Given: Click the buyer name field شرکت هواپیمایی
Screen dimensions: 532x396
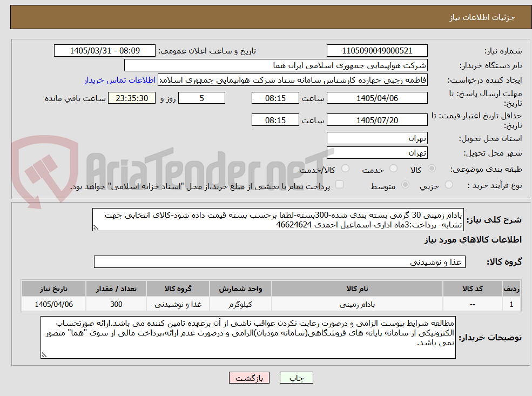Looking at the screenshot, I should click(x=276, y=65).
